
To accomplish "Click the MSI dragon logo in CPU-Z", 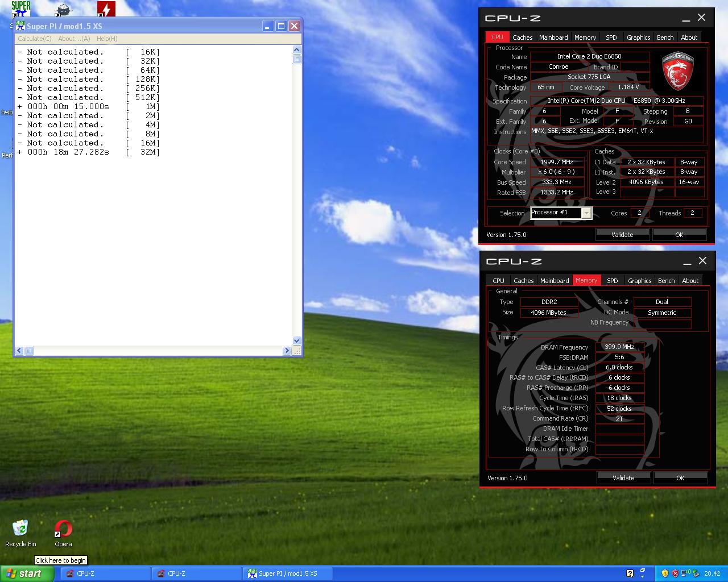I will click(678, 71).
